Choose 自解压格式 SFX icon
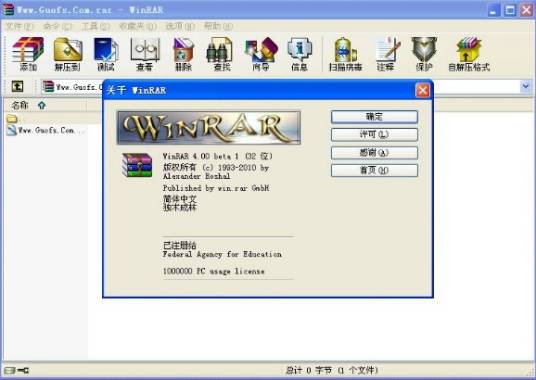The image size is (536, 380). point(469,54)
